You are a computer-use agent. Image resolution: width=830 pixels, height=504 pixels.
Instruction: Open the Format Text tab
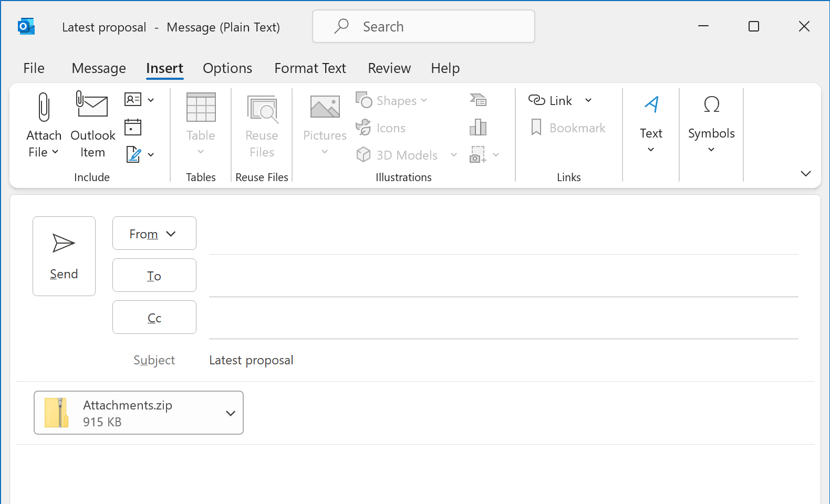click(x=310, y=68)
